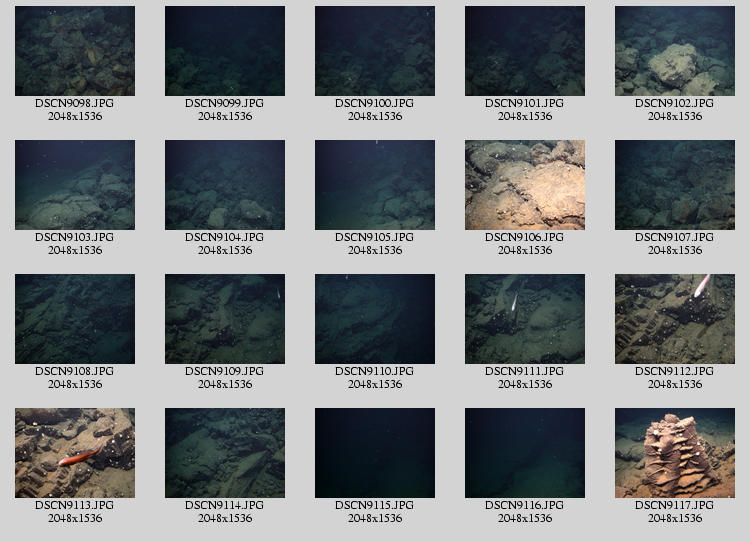Viewport: 750px width, 542px height.
Task: Select the DSCN9107.JPG thumbnail
Action: coord(675,185)
